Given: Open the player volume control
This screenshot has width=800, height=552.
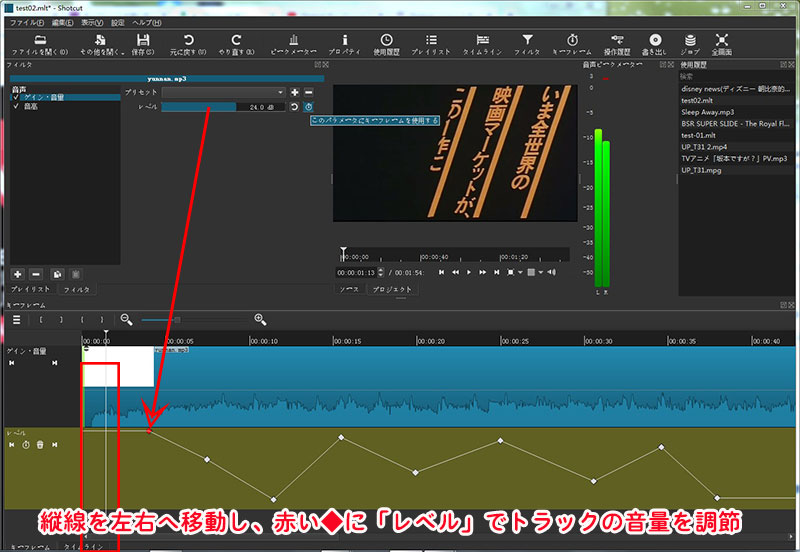Looking at the screenshot, I should [552, 272].
